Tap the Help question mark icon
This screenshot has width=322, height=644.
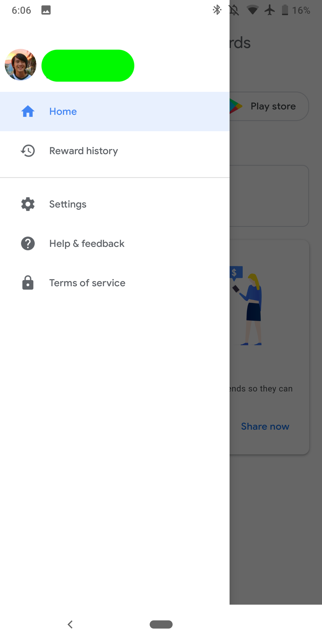pos(28,244)
